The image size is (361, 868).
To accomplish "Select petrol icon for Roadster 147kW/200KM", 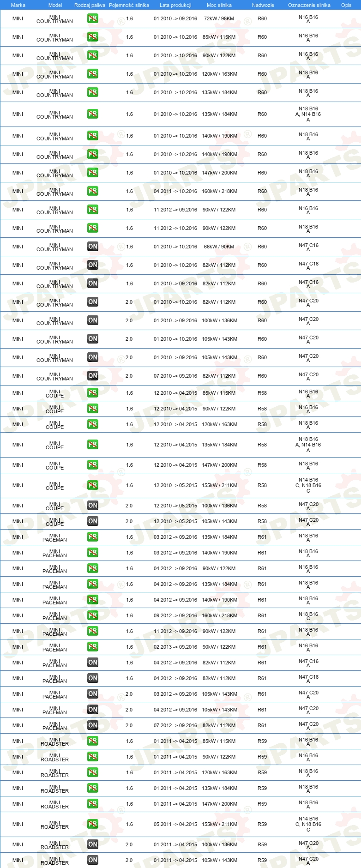I will point(93,804).
